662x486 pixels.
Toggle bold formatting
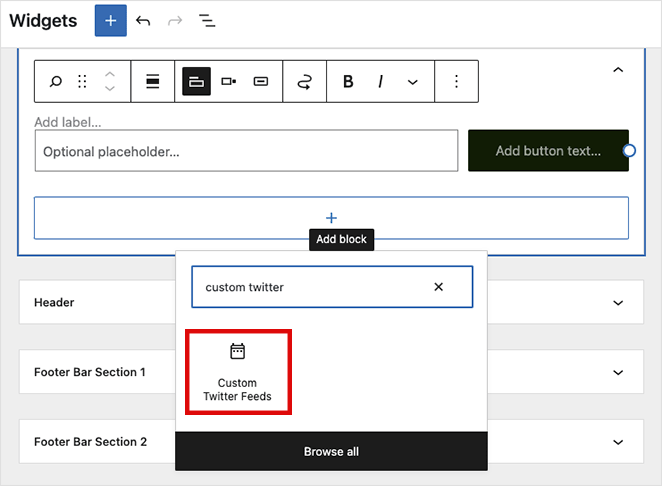click(x=348, y=81)
